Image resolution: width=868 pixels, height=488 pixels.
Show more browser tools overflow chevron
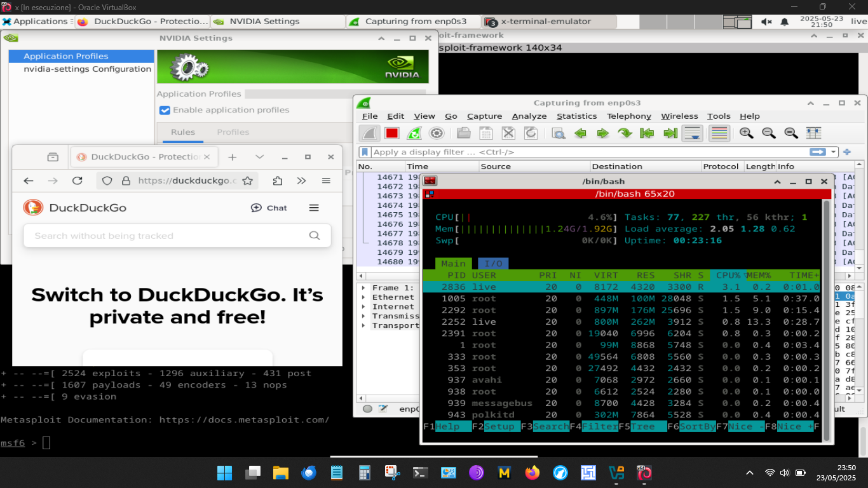pos(301,180)
